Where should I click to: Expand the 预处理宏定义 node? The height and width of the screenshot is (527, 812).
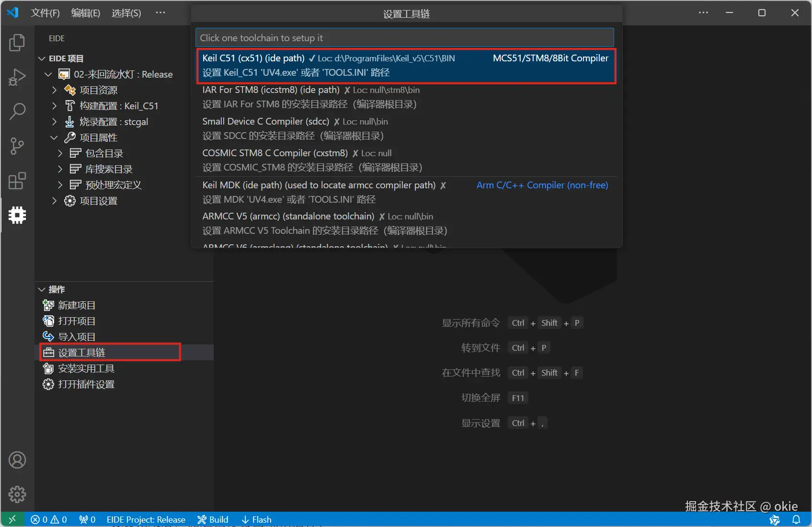tap(60, 185)
